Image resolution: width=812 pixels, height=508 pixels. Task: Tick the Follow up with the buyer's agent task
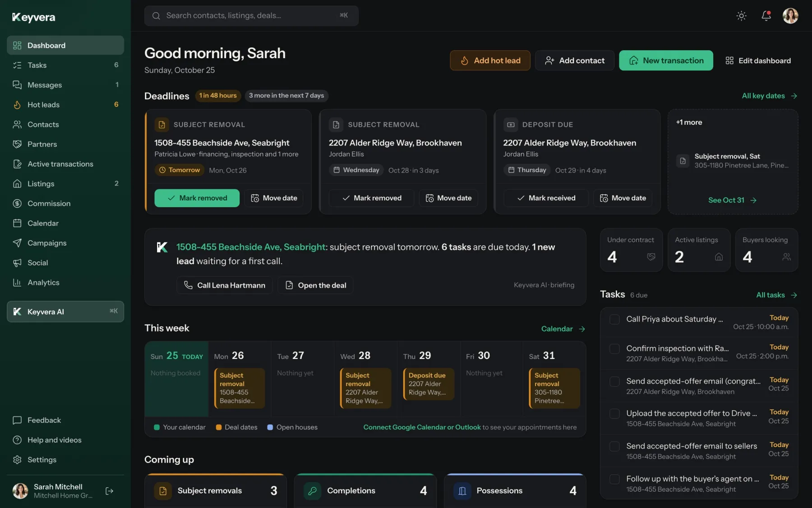[x=614, y=479]
